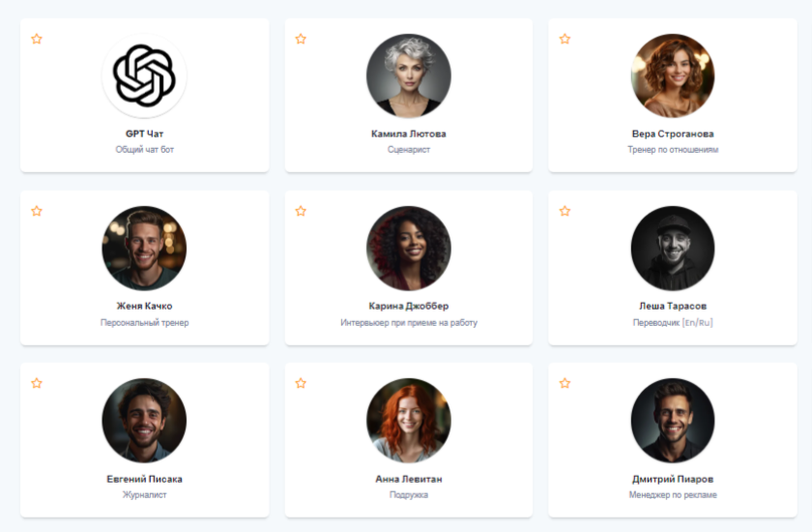Favorite Леша Тарасов translator with star
This screenshot has height=532, width=812.
[565, 211]
